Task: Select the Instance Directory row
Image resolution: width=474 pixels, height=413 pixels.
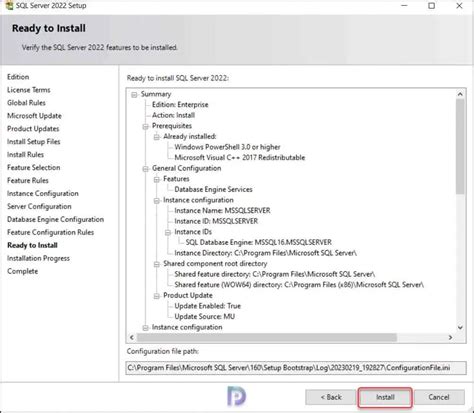Action: tap(265, 253)
